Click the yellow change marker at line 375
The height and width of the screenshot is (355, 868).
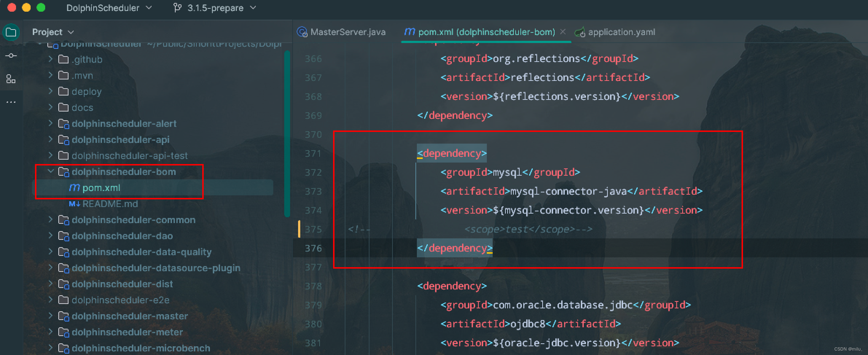tap(300, 229)
